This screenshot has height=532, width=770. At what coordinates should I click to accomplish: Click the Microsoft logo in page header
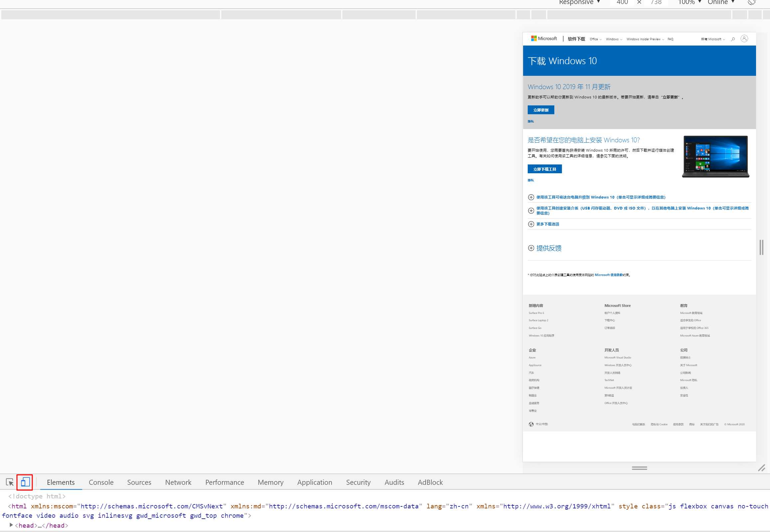tap(544, 39)
